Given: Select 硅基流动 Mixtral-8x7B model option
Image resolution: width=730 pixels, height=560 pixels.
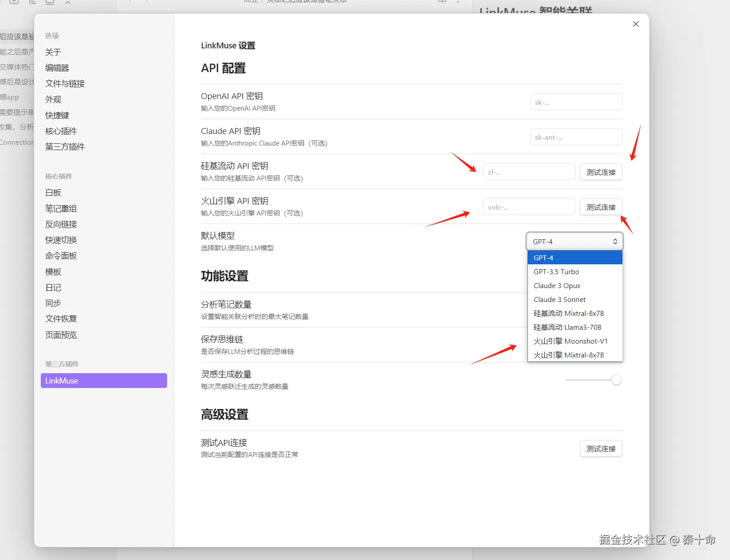Looking at the screenshot, I should tap(575, 313).
